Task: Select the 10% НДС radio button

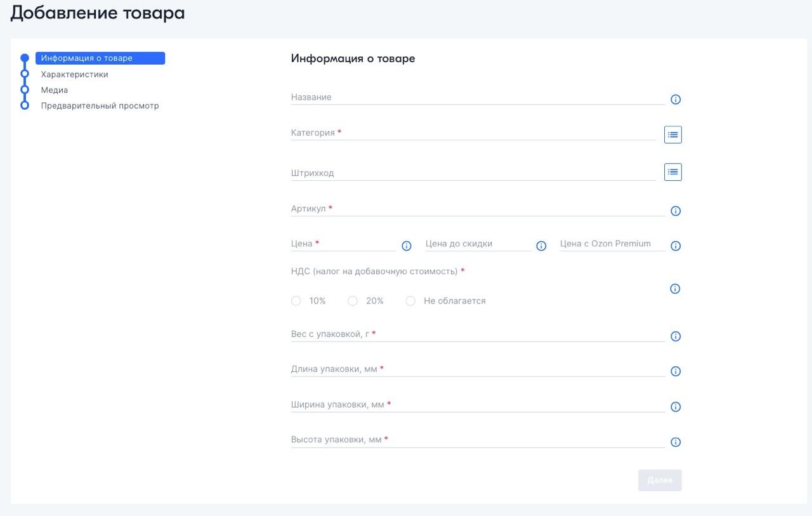Action: tap(296, 301)
